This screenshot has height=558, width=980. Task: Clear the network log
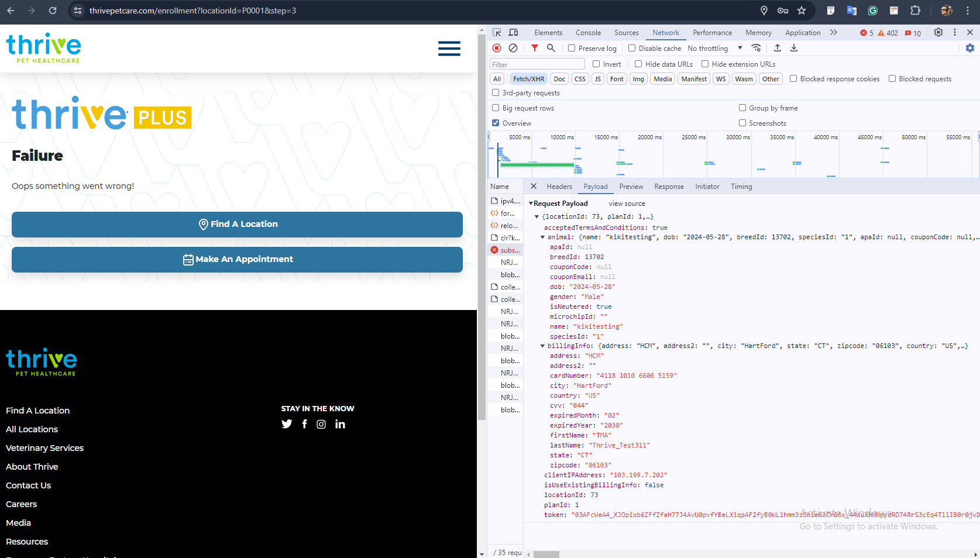(513, 48)
